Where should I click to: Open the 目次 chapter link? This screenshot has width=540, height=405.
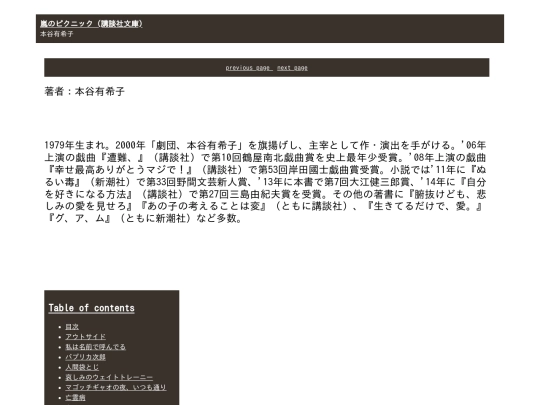point(72,327)
